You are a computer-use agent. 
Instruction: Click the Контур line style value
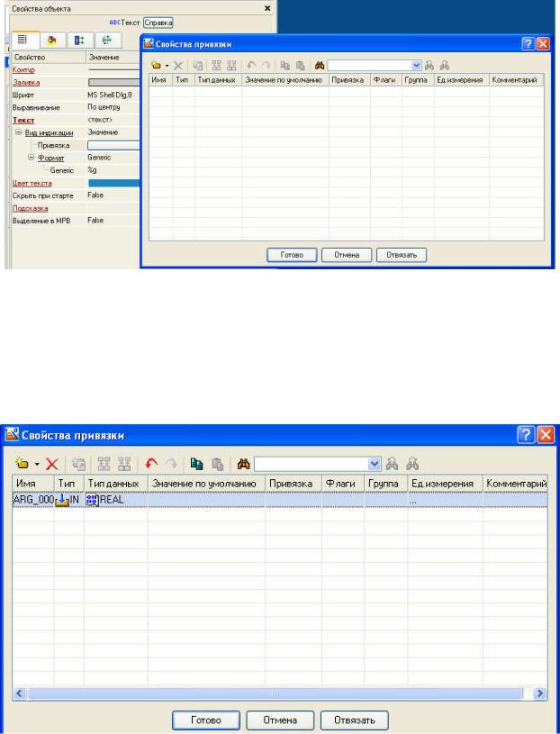pyautogui.click(x=113, y=69)
